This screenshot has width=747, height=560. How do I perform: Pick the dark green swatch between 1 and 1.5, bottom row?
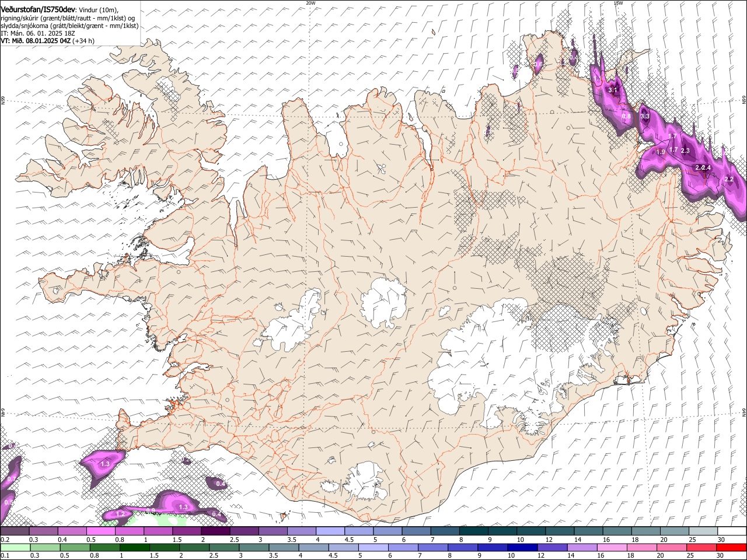pos(134,548)
